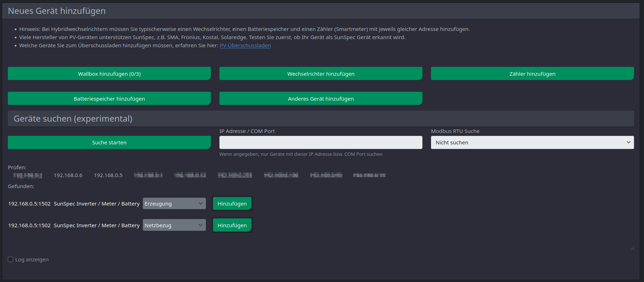Click the Zähler hinzufügen button
Viewport: 644px width, 282px height.
click(532, 74)
